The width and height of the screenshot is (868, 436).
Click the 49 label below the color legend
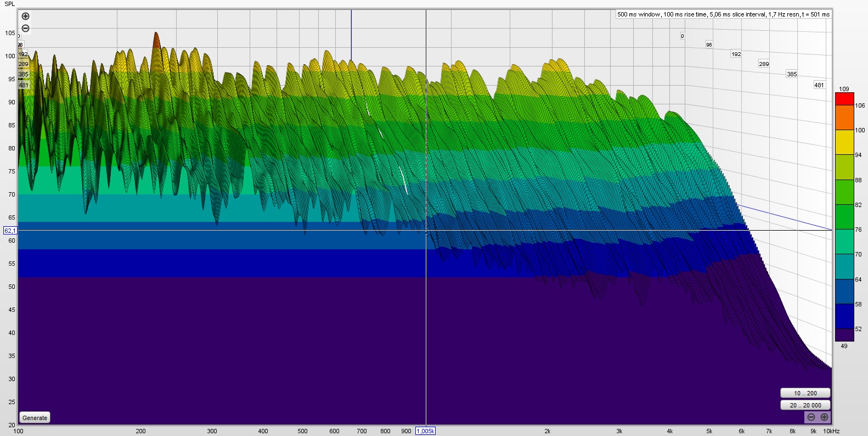tap(844, 346)
